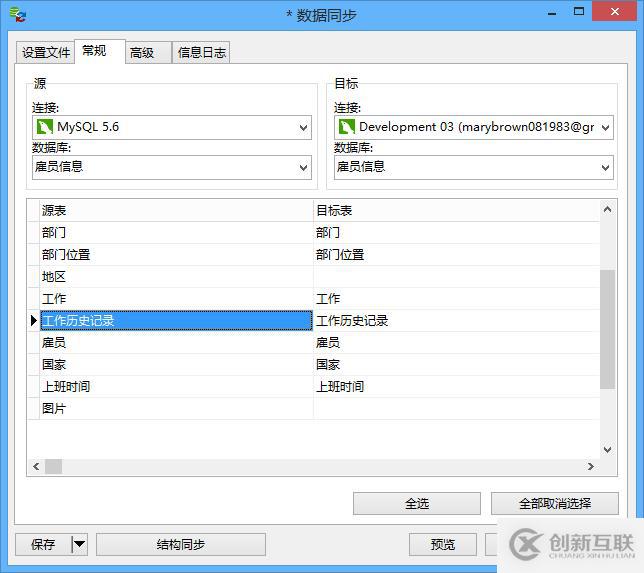The height and width of the screenshot is (573, 644).
Task: Click target table cell 国家
Action: tap(457, 364)
